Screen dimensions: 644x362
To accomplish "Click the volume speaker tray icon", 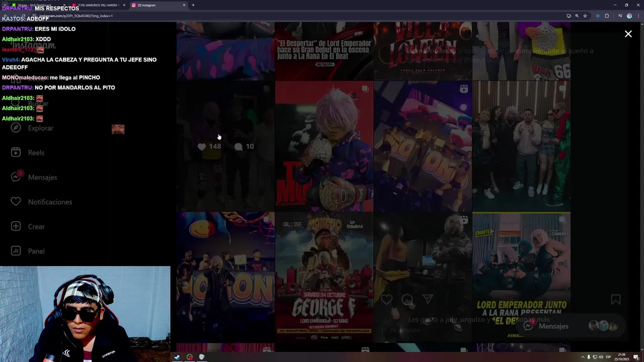I will 601,357.
